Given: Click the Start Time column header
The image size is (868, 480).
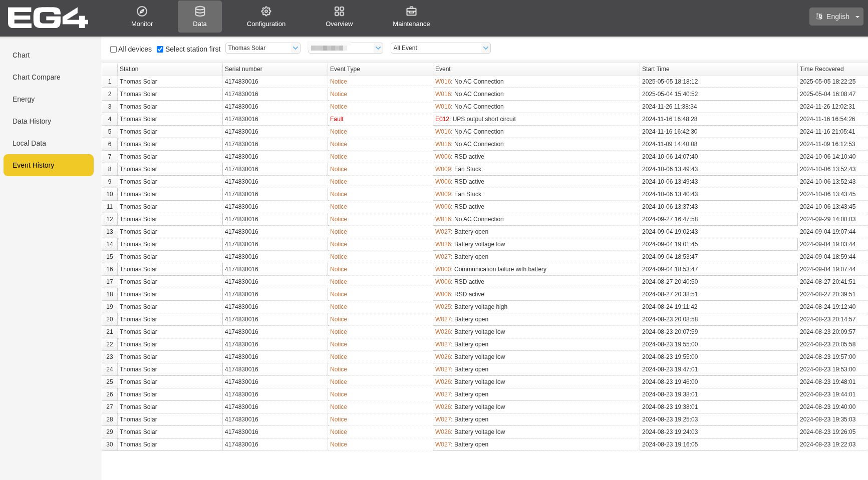Looking at the screenshot, I should pos(656,69).
